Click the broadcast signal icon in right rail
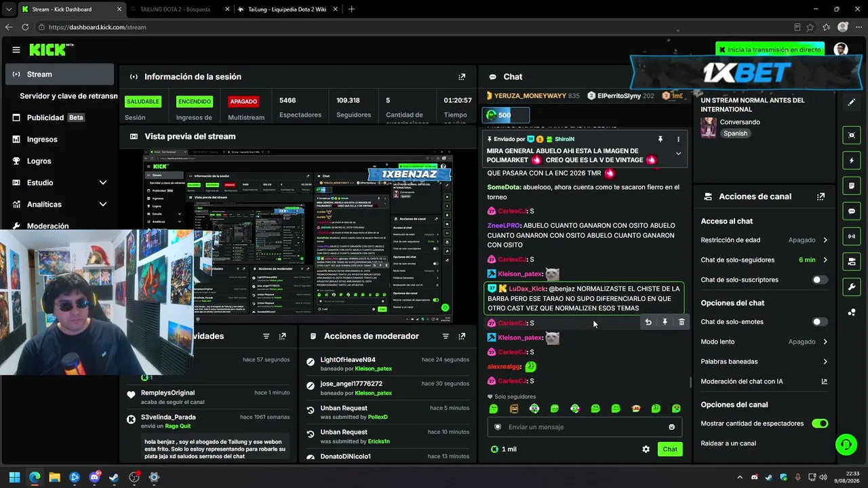Viewport: 868px width, 488px height. click(852, 236)
